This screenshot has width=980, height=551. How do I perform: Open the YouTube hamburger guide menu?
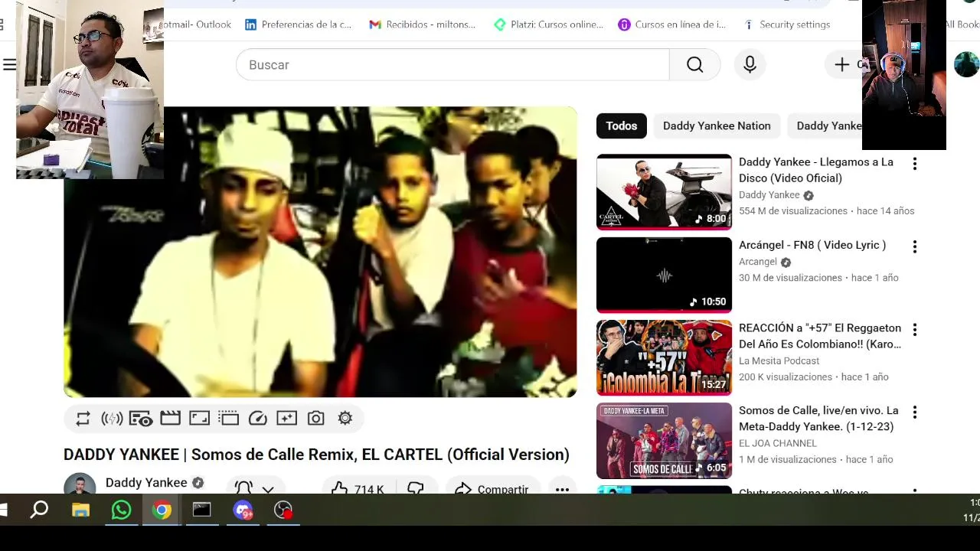coord(9,65)
